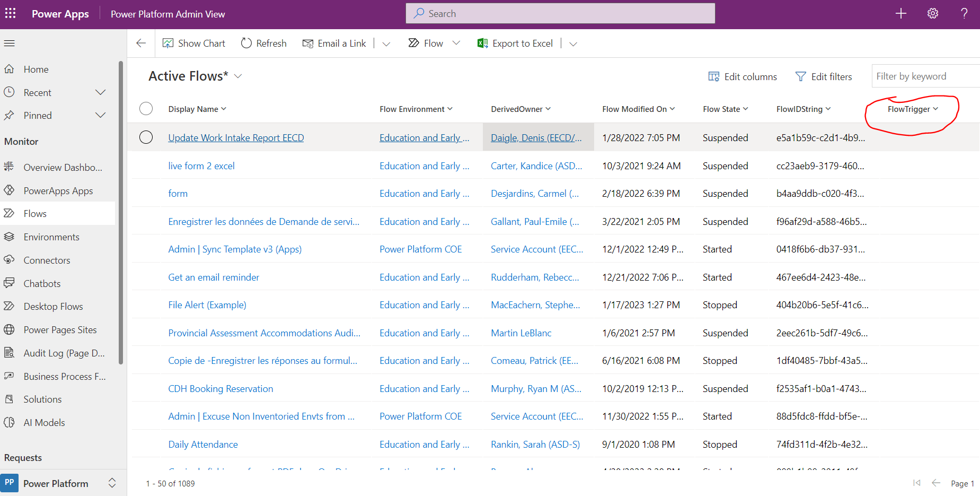Screen dimensions: 980x496
Task: Click the Export to Excel icon
Action: [x=482, y=43]
